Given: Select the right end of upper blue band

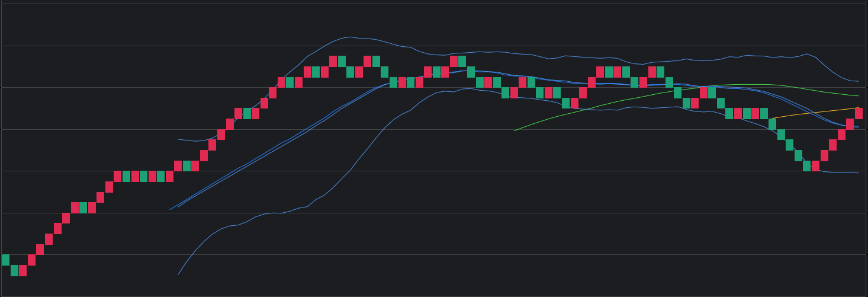Looking at the screenshot, I should (x=858, y=81).
